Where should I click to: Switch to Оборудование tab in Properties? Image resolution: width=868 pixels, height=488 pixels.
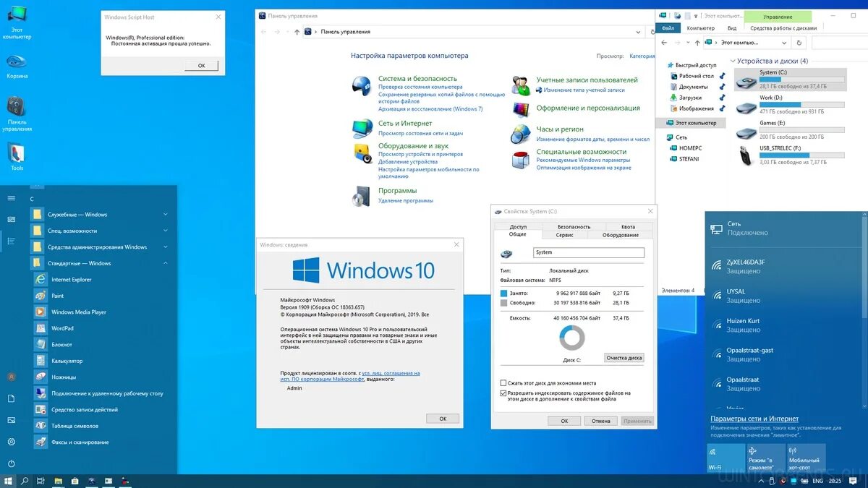click(x=621, y=235)
